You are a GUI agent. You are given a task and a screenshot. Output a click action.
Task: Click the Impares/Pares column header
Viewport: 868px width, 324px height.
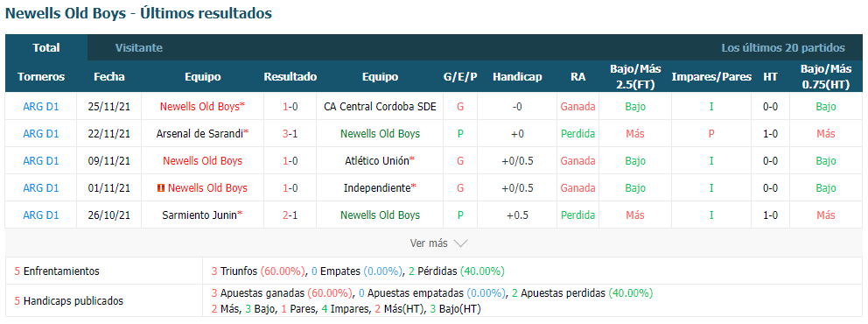[711, 77]
